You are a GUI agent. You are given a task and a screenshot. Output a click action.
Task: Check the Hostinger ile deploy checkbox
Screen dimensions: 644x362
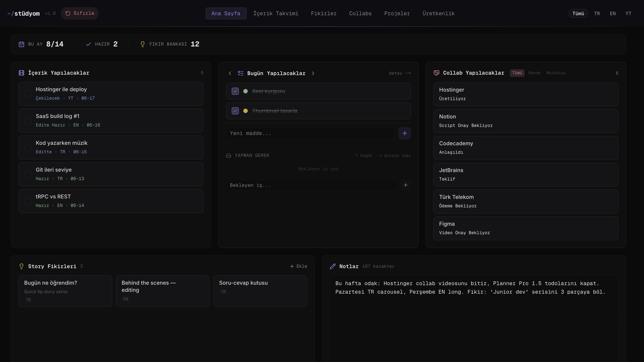point(28,94)
